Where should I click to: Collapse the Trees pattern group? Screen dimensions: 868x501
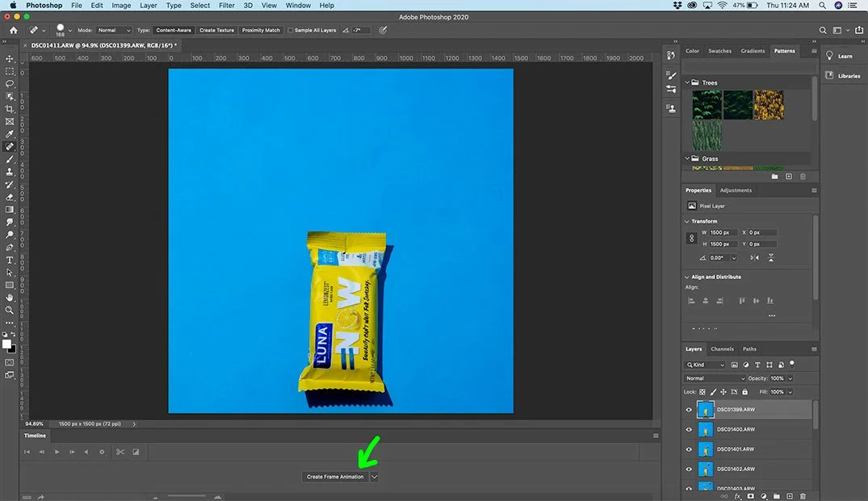click(x=687, y=82)
